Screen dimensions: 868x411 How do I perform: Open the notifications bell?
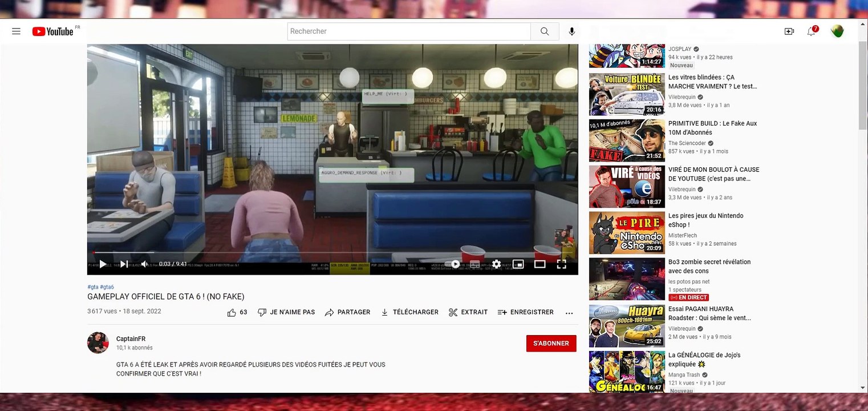[811, 31]
